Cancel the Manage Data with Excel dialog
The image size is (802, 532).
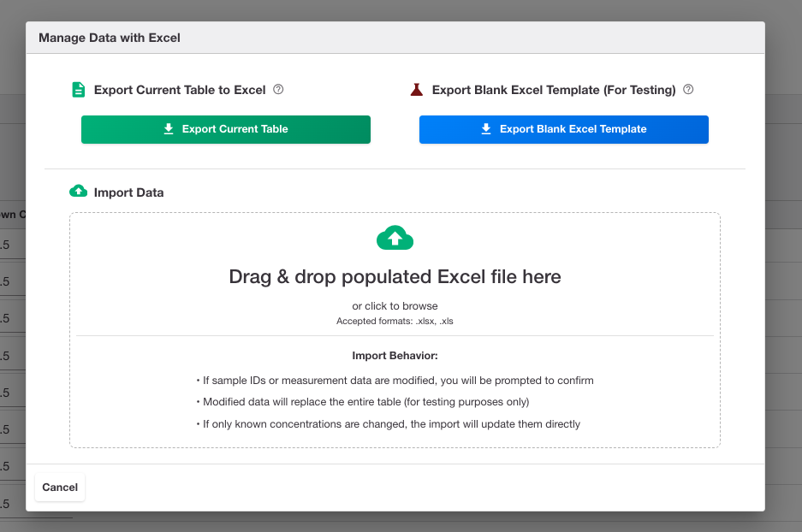click(x=60, y=487)
